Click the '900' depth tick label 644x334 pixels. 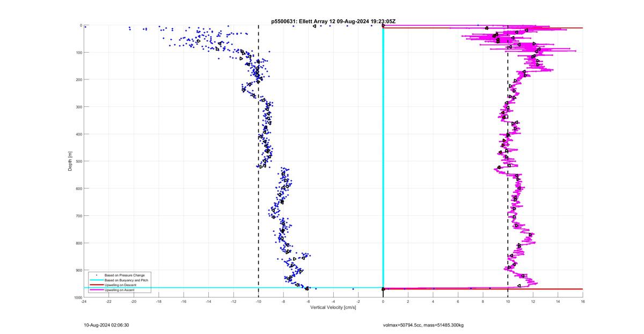tap(78, 270)
